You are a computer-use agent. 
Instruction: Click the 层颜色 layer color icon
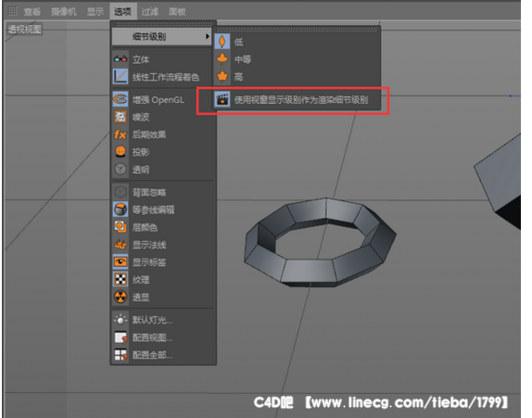(120, 227)
